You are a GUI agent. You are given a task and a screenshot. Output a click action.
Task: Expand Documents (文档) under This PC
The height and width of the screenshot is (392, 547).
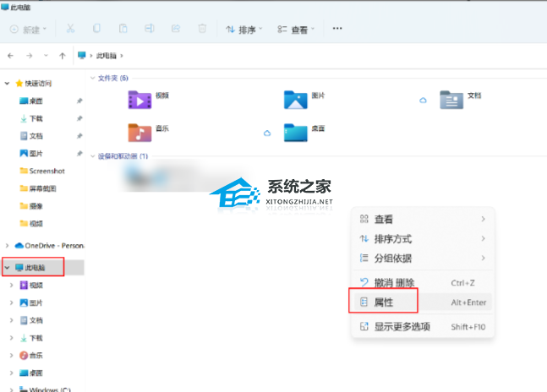coord(12,320)
